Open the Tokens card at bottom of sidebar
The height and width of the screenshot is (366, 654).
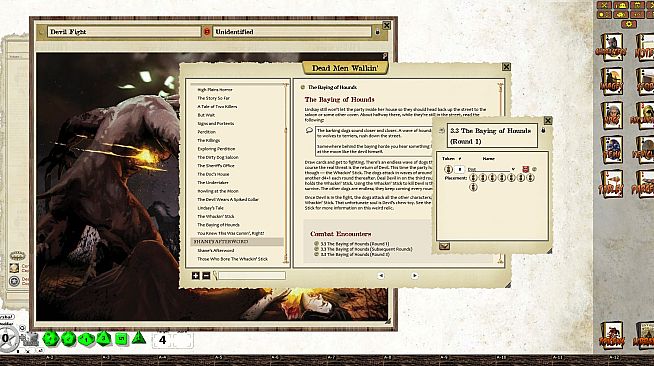(611, 335)
